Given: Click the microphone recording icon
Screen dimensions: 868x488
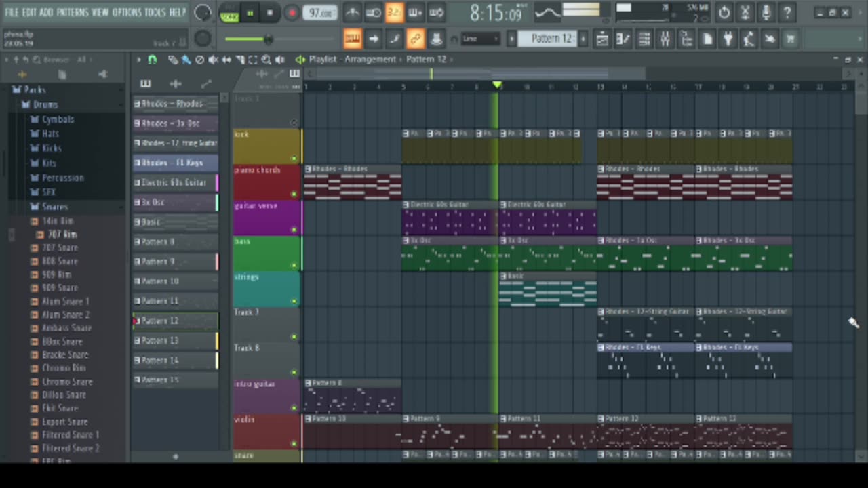Looking at the screenshot, I should click(x=766, y=12).
